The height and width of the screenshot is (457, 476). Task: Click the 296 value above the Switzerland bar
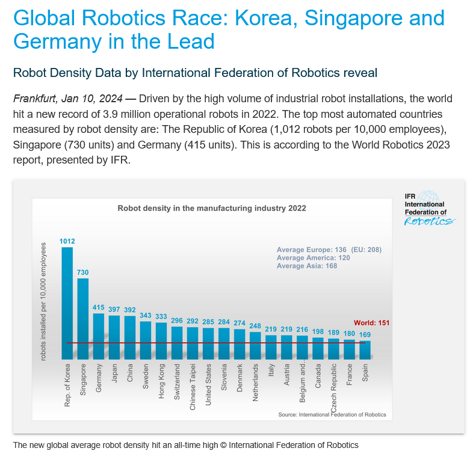click(x=177, y=321)
